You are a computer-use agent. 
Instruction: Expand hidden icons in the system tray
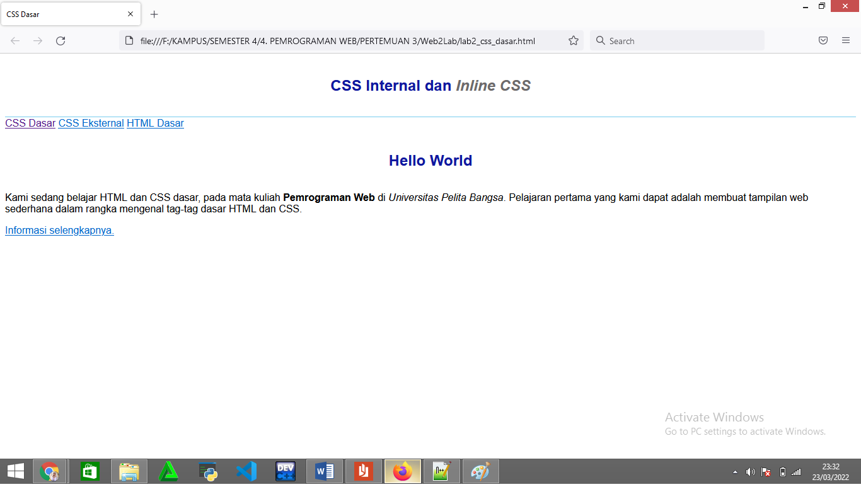pyautogui.click(x=735, y=471)
